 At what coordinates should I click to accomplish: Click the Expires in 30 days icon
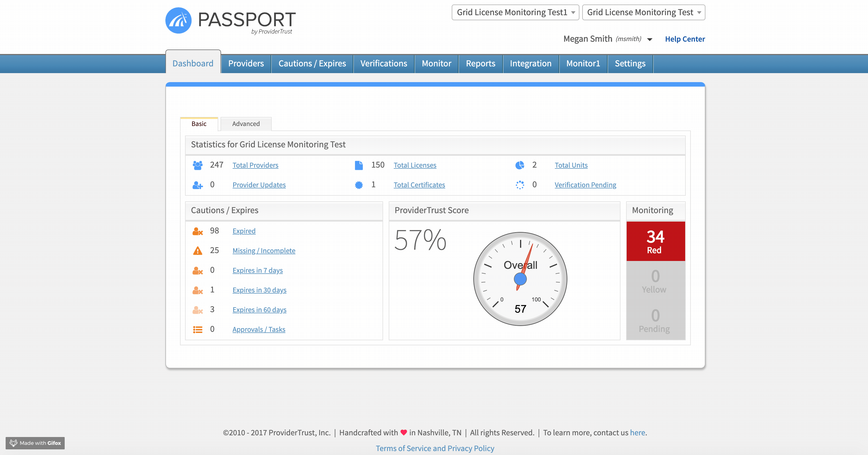197,290
